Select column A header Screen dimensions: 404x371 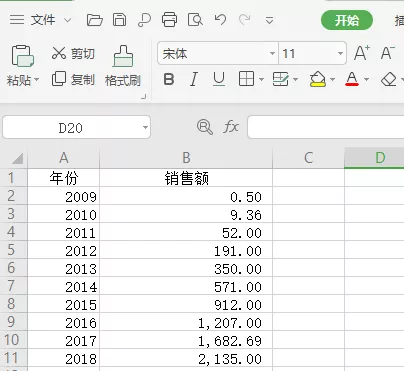point(64,158)
